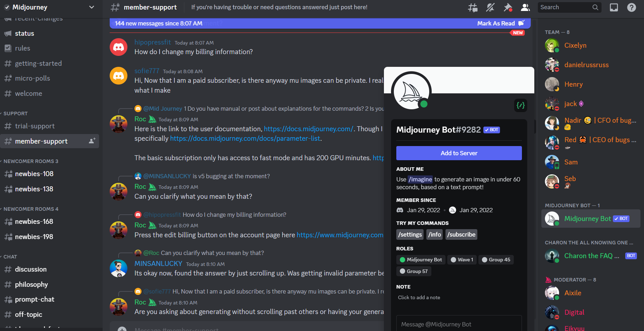Click sofie777's orange avatar
Image resolution: width=644 pixels, height=331 pixels.
point(119,76)
